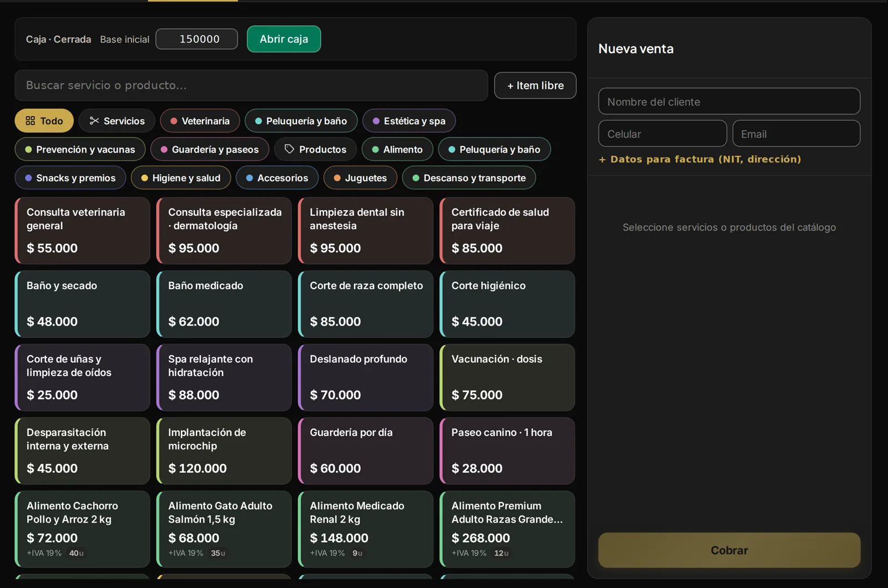This screenshot has width=888, height=588.
Task: Add Baño medicado to the sale
Action: pyautogui.click(x=224, y=304)
